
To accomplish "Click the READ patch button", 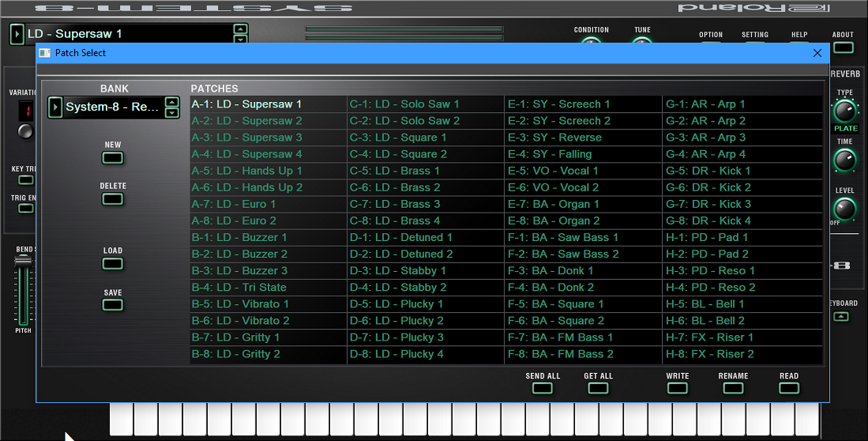I will [x=788, y=388].
